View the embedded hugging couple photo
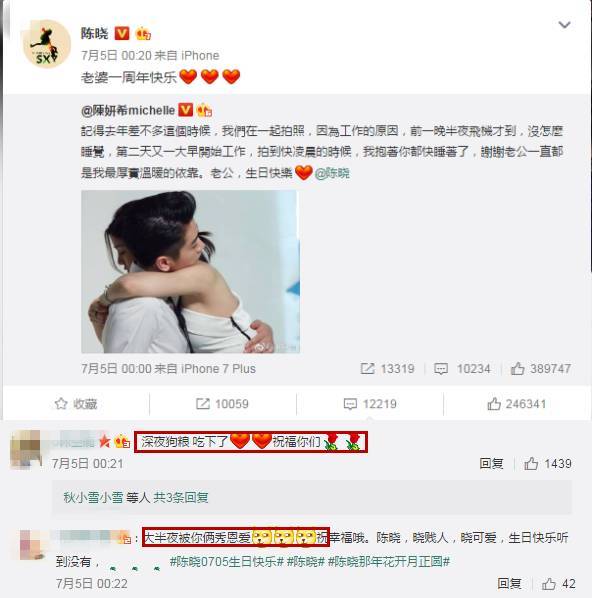The image size is (592, 598). click(190, 272)
